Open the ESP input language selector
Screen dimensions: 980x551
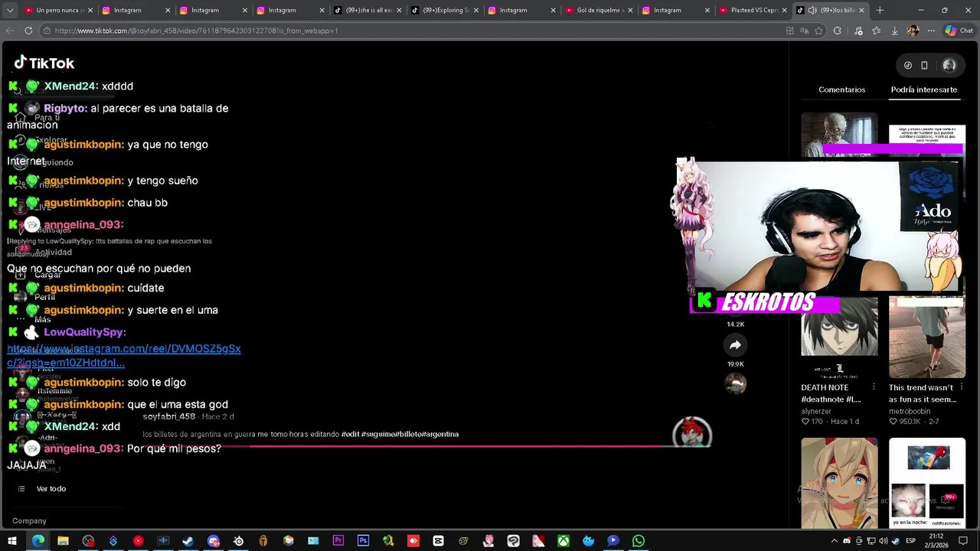910,540
